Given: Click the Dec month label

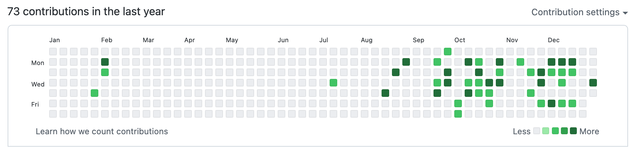Looking at the screenshot, I should [554, 40].
